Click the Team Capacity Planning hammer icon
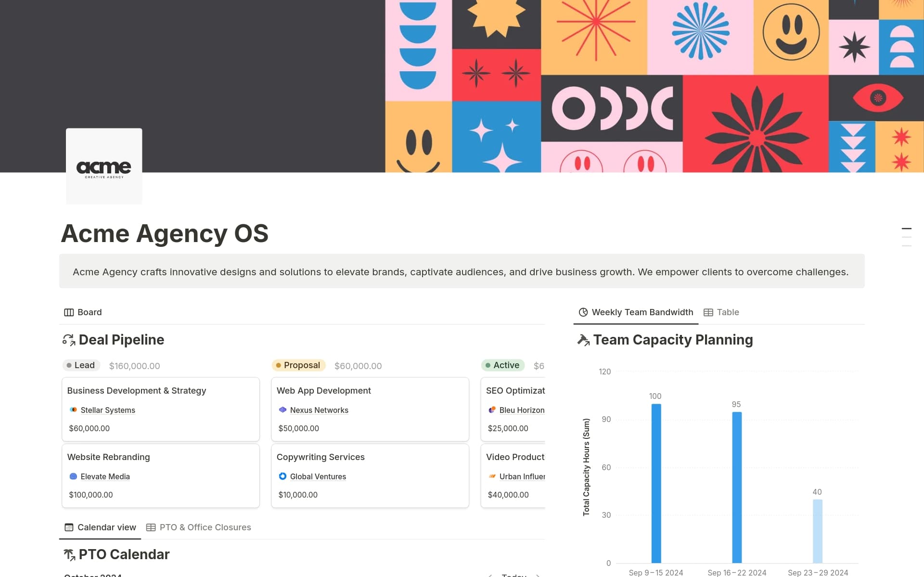924x577 pixels. point(583,340)
